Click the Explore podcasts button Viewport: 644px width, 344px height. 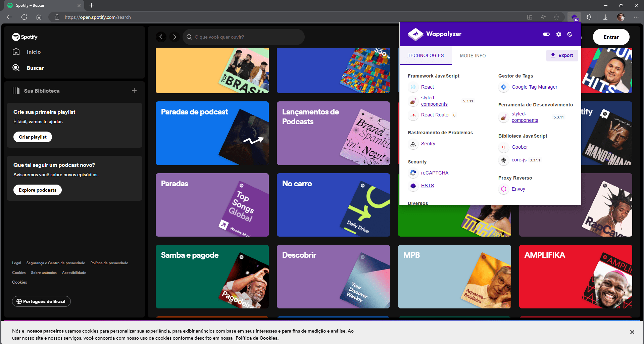click(x=38, y=190)
